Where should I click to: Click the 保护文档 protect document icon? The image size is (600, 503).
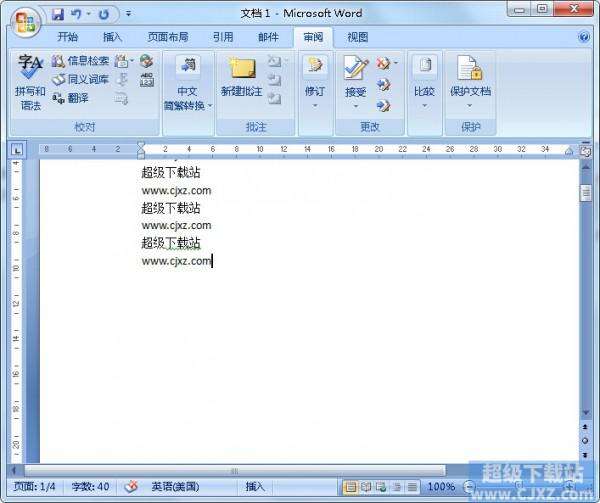coord(470,68)
